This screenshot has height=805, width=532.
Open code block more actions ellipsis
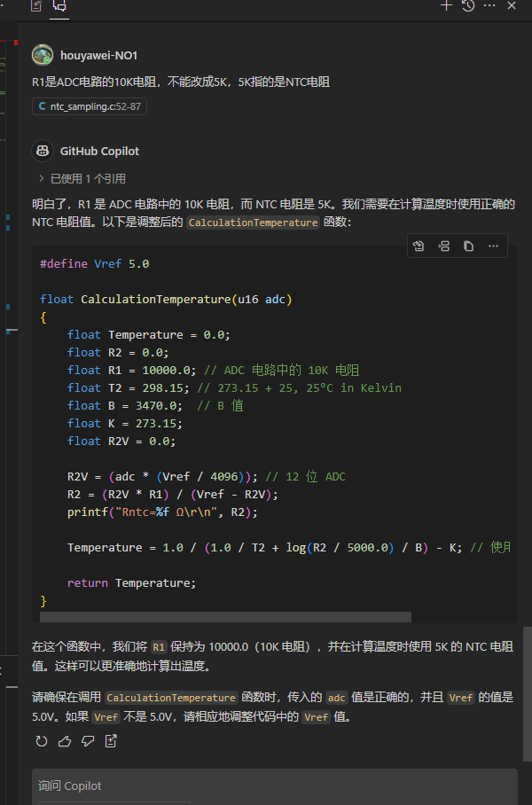pyautogui.click(x=493, y=246)
